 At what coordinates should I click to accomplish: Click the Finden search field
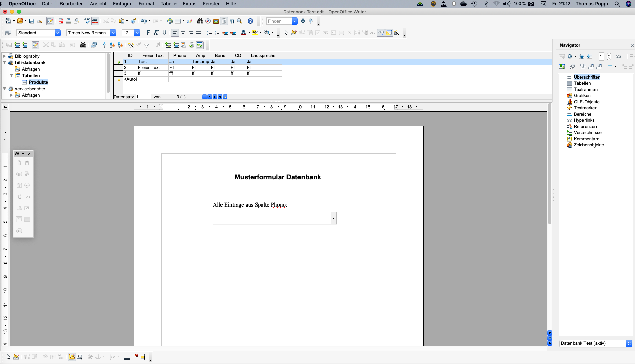point(279,21)
